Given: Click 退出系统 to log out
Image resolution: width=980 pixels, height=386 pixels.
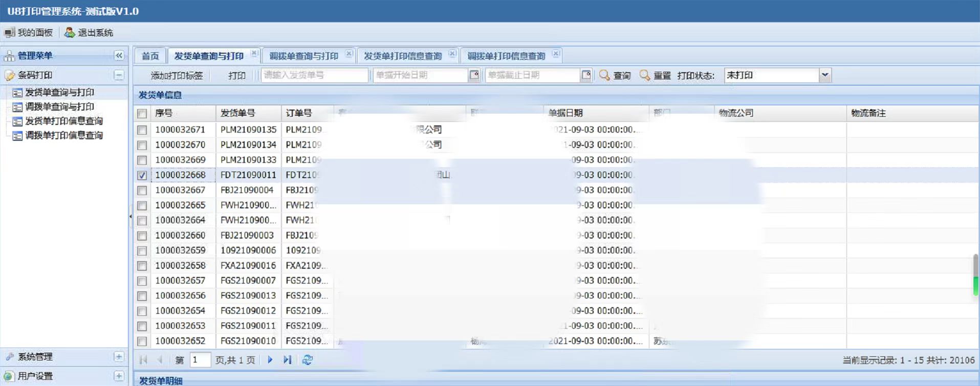Looking at the screenshot, I should [89, 33].
